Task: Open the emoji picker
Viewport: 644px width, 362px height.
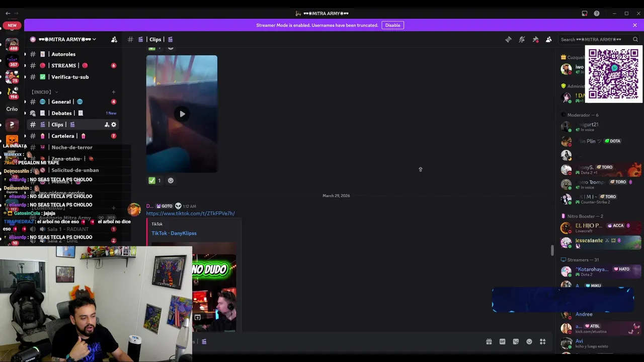Action: [529, 341]
